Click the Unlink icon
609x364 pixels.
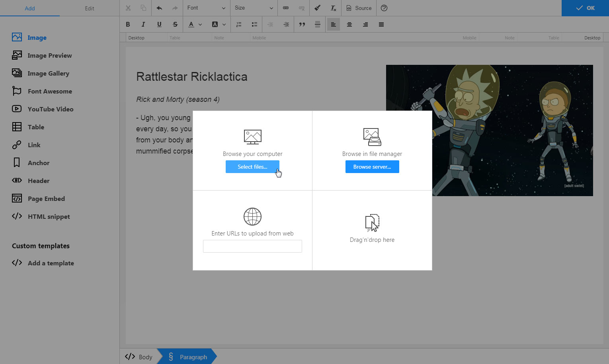point(302,8)
